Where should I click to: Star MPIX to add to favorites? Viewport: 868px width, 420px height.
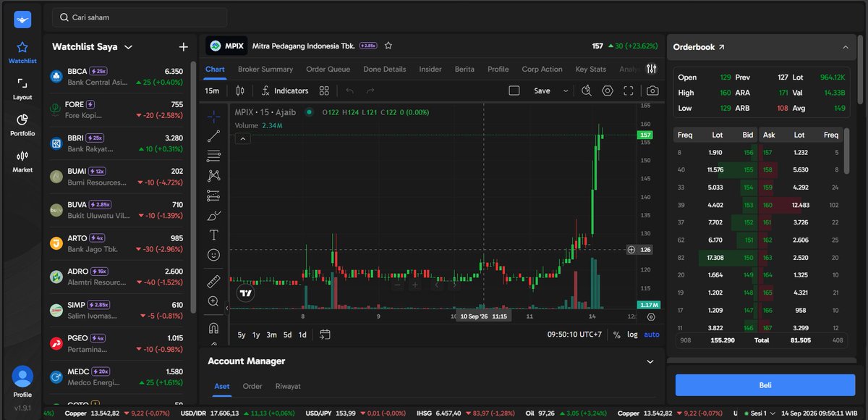pos(388,46)
